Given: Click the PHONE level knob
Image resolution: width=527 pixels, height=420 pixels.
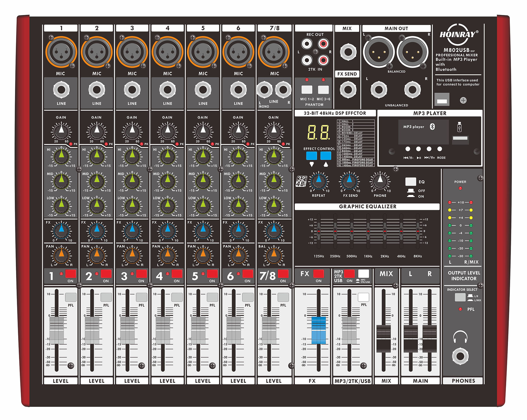Looking at the screenshot, I should click(380, 181).
